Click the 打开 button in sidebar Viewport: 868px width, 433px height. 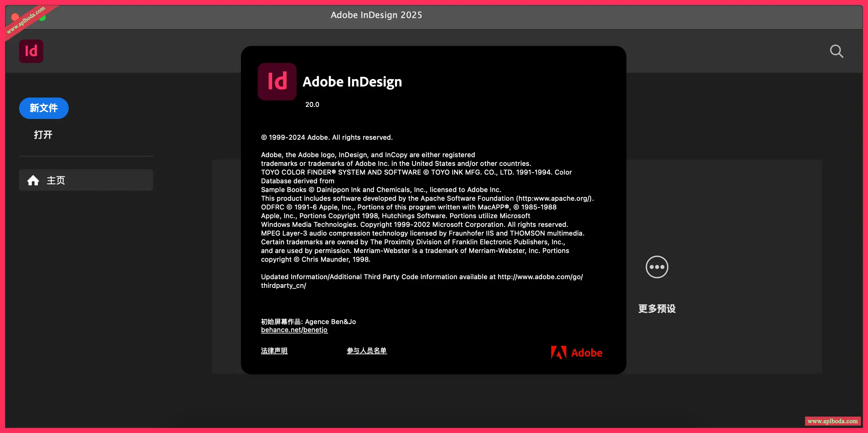coord(43,135)
